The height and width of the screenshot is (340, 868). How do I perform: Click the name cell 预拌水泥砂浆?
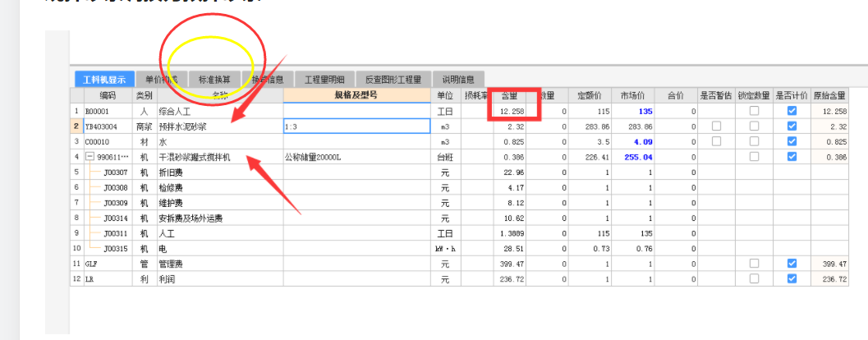220,126
